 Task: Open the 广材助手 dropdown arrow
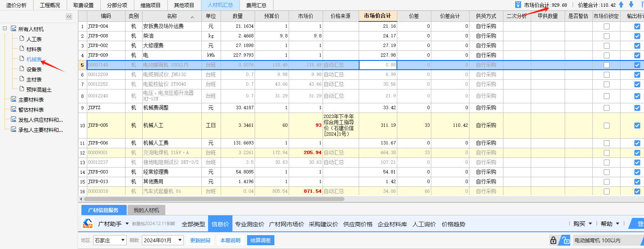[x=127, y=224]
